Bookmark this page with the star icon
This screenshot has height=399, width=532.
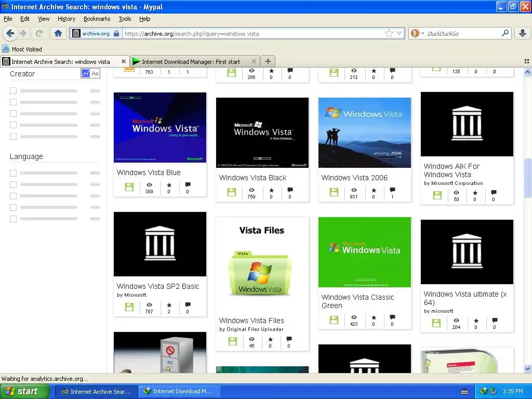pos(389,33)
